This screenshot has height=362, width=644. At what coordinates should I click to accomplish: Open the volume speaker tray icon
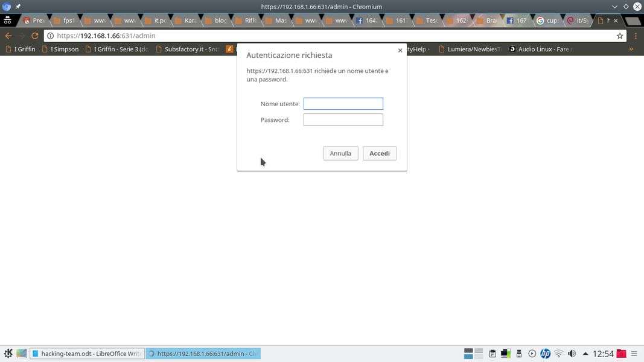572,354
